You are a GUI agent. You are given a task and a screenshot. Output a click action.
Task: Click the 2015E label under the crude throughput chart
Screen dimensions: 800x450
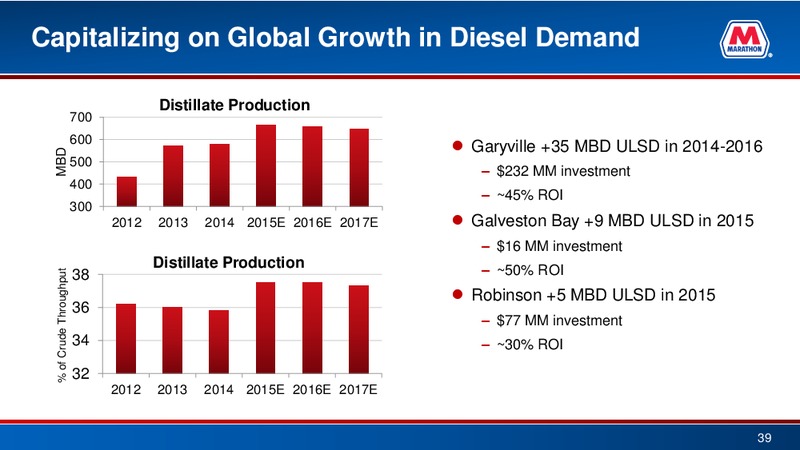click(265, 390)
